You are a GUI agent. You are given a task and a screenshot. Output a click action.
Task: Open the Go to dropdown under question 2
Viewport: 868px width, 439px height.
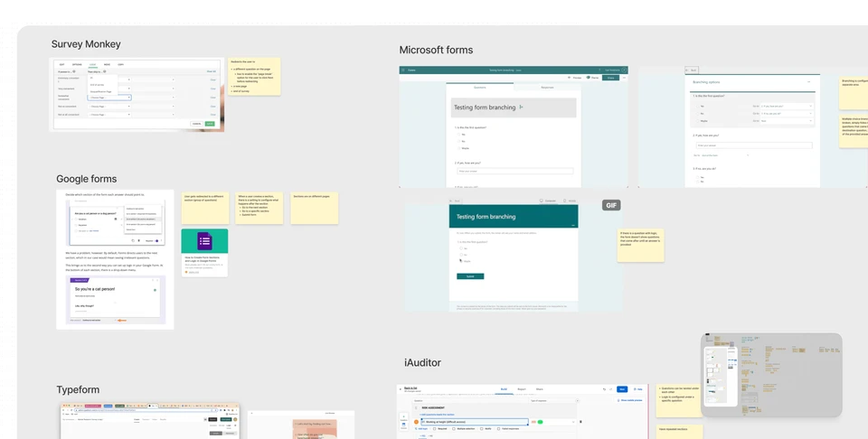[x=724, y=155]
